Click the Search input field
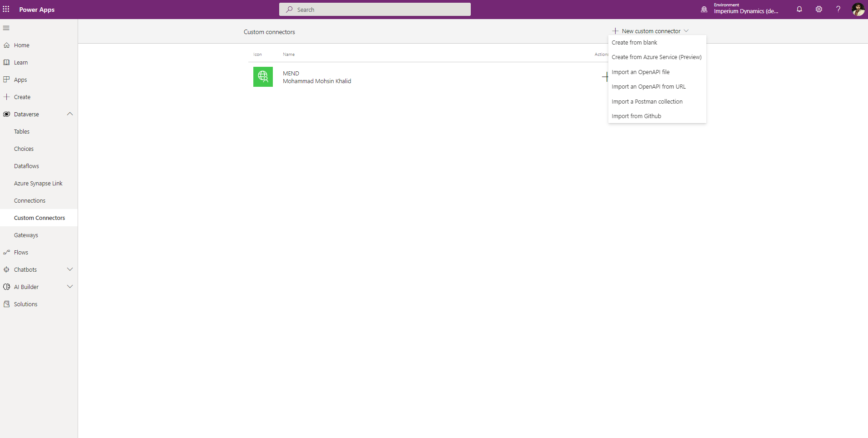The height and width of the screenshot is (438, 868). tap(375, 10)
